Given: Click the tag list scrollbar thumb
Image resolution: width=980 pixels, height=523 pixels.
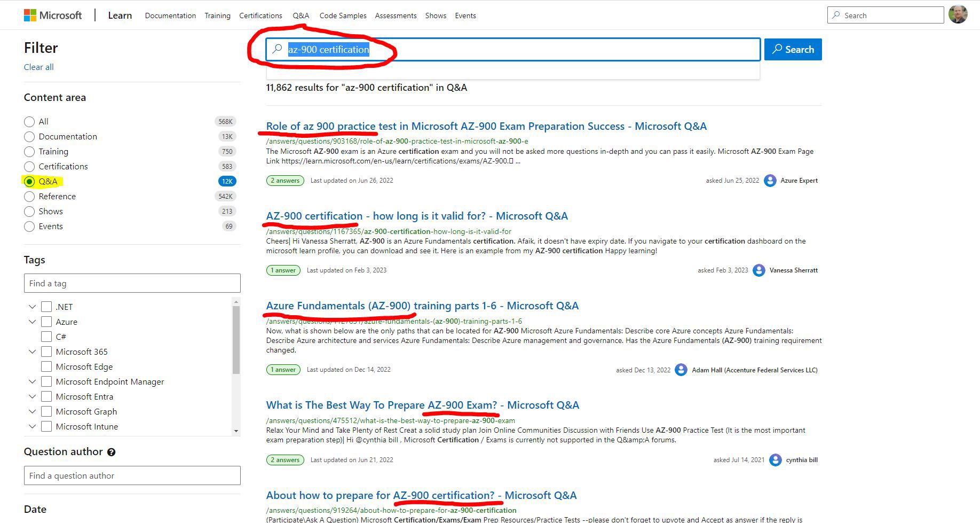Looking at the screenshot, I should (236, 340).
